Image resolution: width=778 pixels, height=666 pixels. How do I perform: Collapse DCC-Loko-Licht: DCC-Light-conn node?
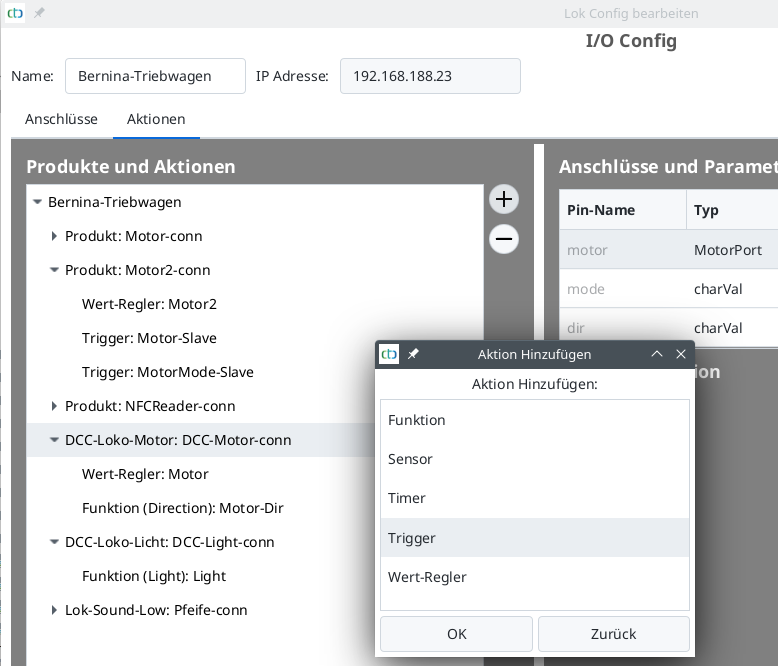[x=54, y=542]
